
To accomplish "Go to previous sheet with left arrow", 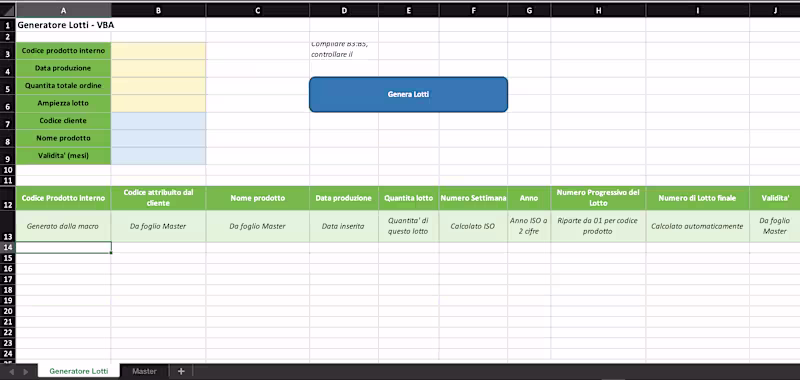I will 12,372.
